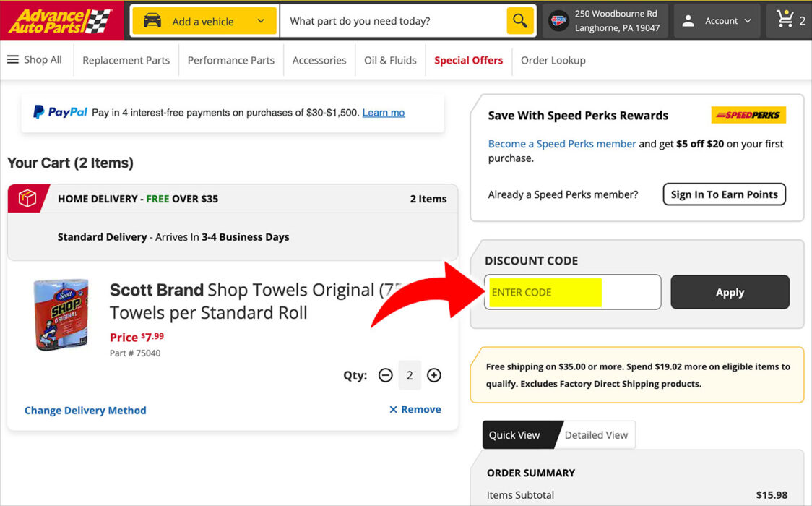Focus the part search field
812x506 pixels.
click(x=393, y=21)
